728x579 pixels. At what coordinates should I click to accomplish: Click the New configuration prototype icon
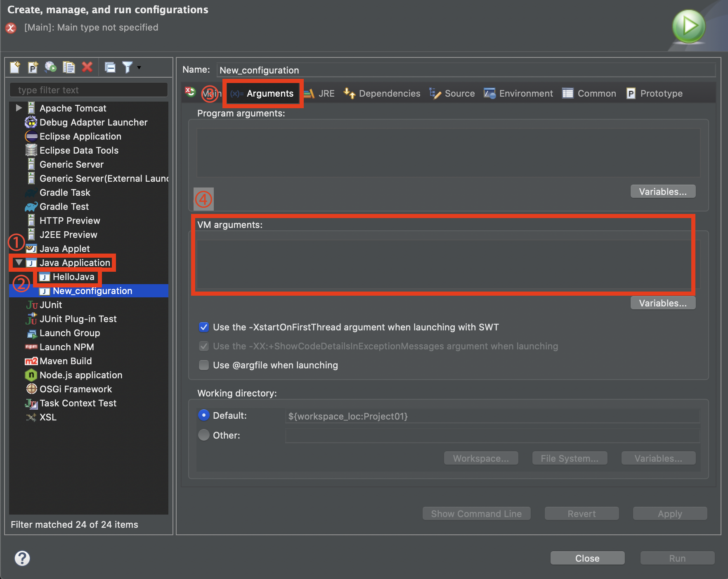tap(33, 67)
